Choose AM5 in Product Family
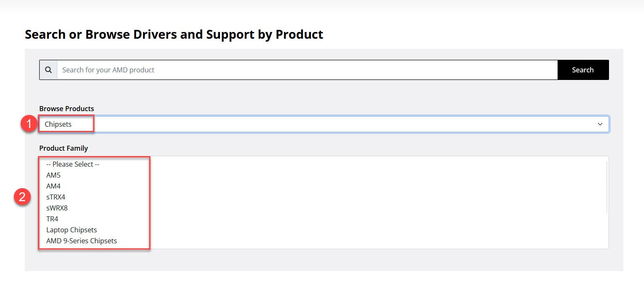This screenshot has width=644, height=290. click(x=54, y=175)
